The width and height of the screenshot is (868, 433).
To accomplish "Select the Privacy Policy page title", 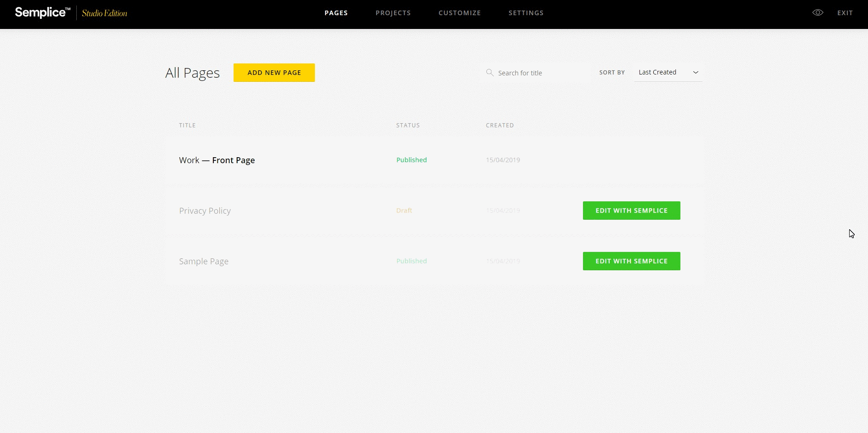I will click(x=205, y=211).
